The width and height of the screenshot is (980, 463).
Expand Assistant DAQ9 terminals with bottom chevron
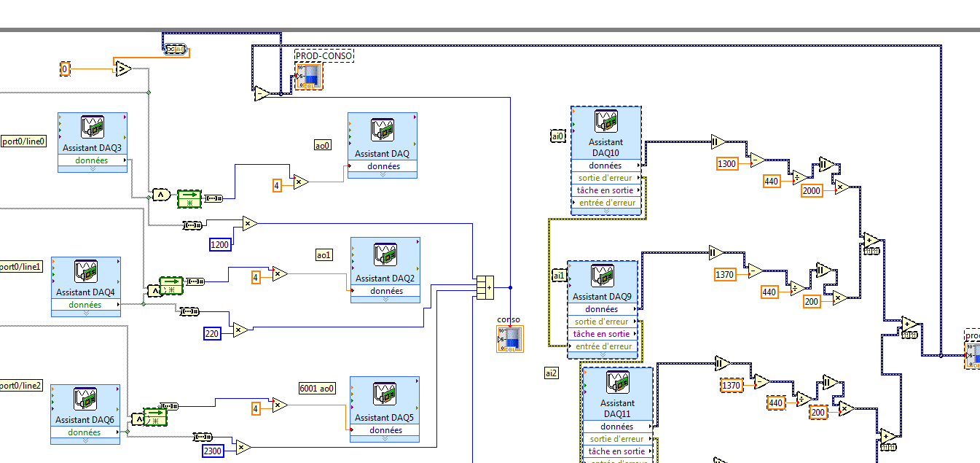pyautogui.click(x=603, y=356)
